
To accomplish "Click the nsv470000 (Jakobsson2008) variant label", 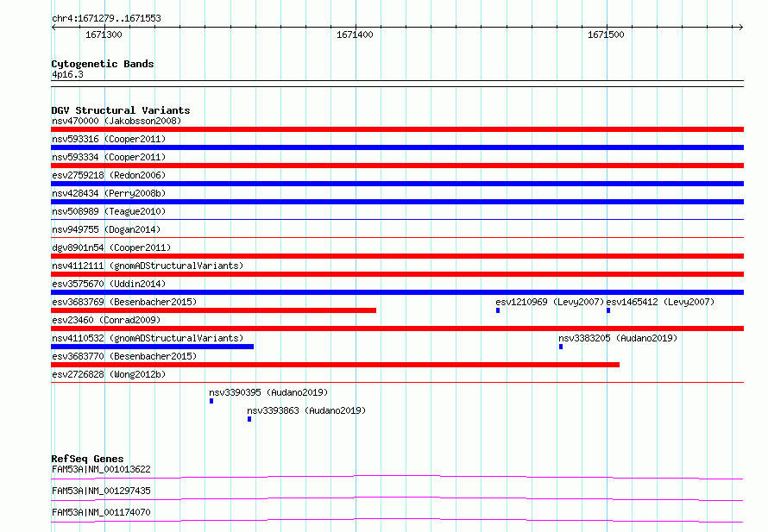I will (x=116, y=121).
